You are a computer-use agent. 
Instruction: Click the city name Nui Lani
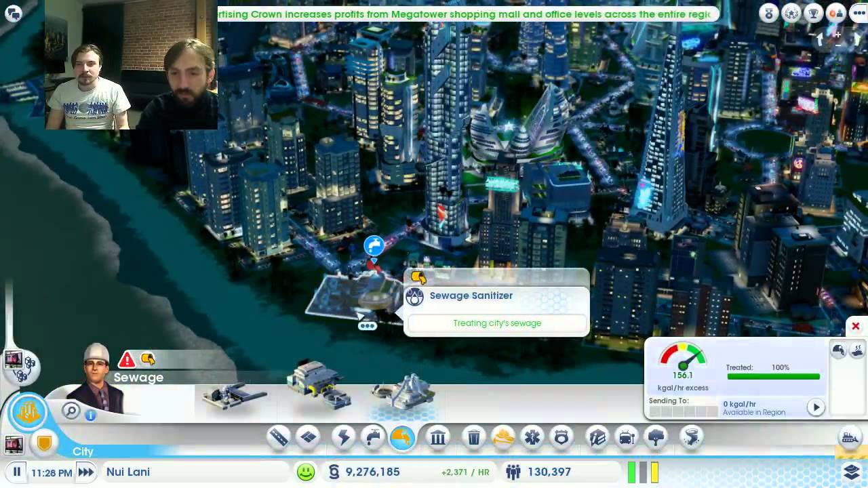tap(128, 472)
